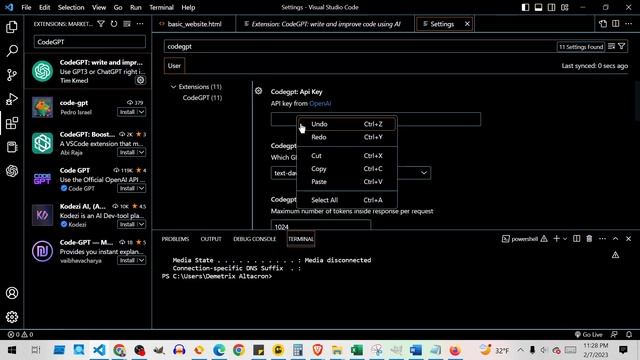Collapse the Extensions (11) tree node

(x=173, y=87)
